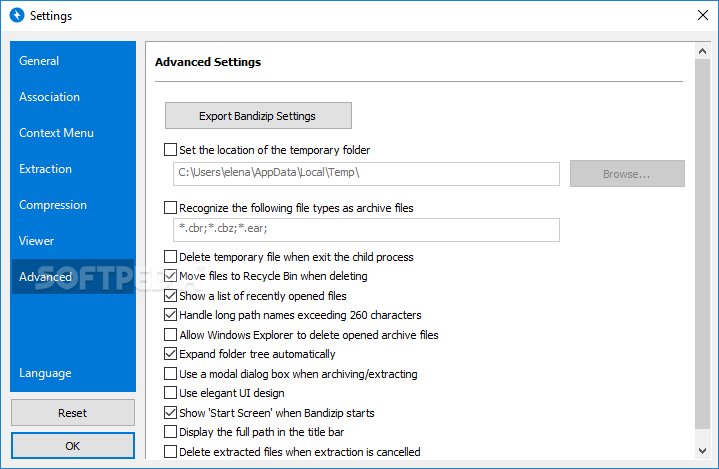719x469 pixels.
Task: Uncheck Show a list of recently opened files
Action: pos(171,296)
